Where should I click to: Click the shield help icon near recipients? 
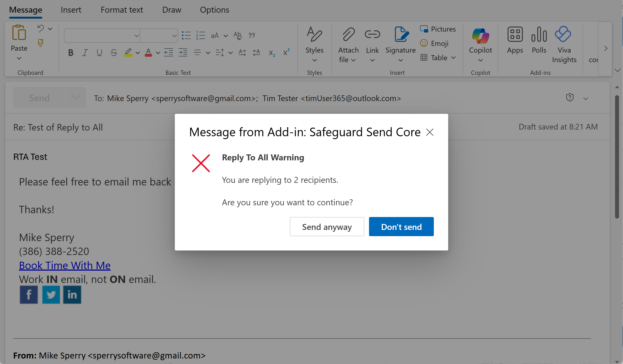click(570, 98)
